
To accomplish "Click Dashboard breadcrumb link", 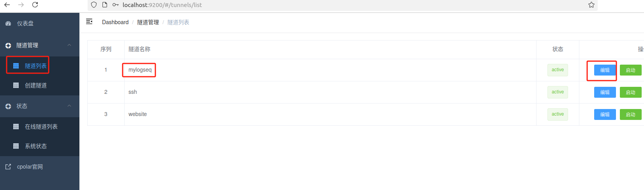I will pos(115,22).
